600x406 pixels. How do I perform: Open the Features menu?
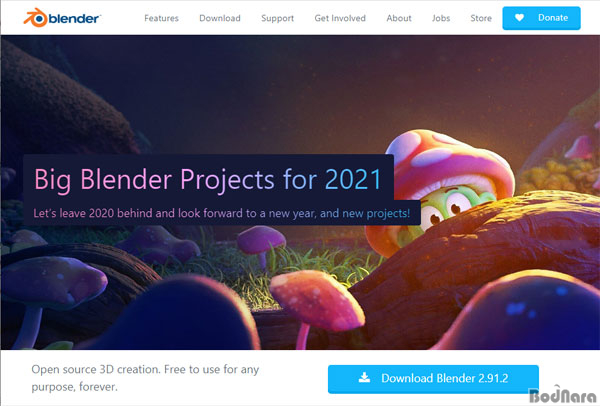pos(161,18)
